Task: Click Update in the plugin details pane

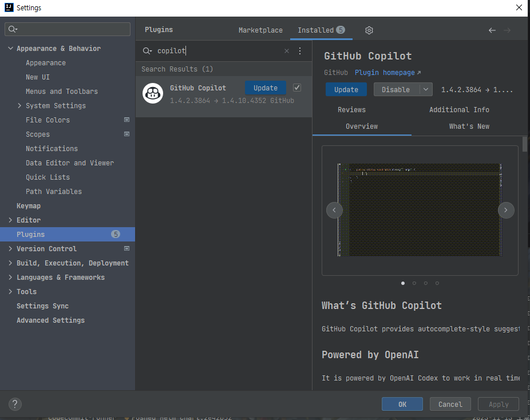Action: point(346,89)
